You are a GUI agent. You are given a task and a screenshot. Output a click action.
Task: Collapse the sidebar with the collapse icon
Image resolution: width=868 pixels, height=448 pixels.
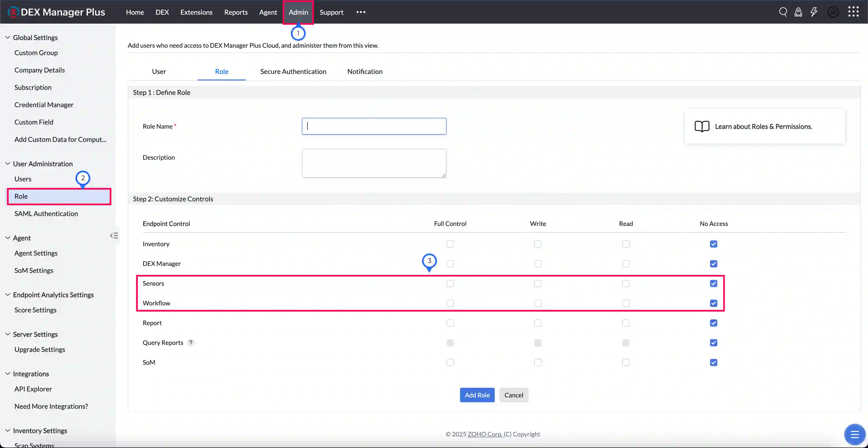[x=114, y=236]
